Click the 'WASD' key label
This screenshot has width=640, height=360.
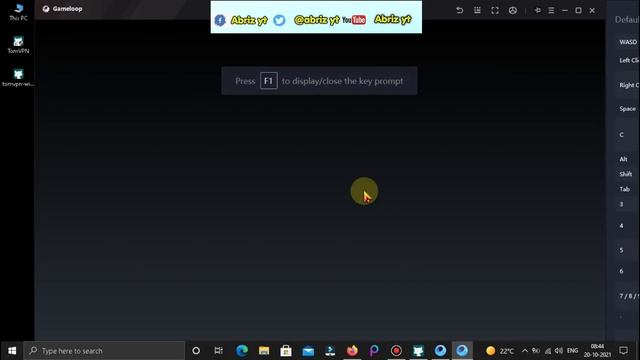(x=628, y=42)
